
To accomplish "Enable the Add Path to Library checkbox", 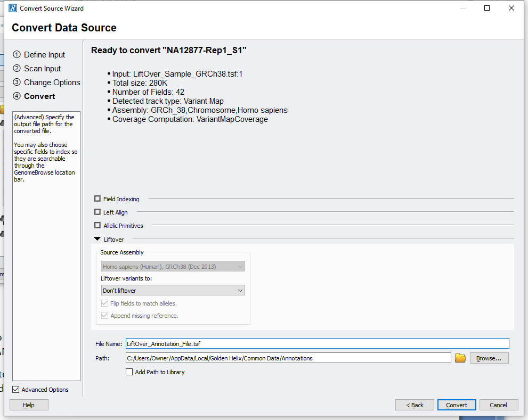I will pyautogui.click(x=129, y=372).
